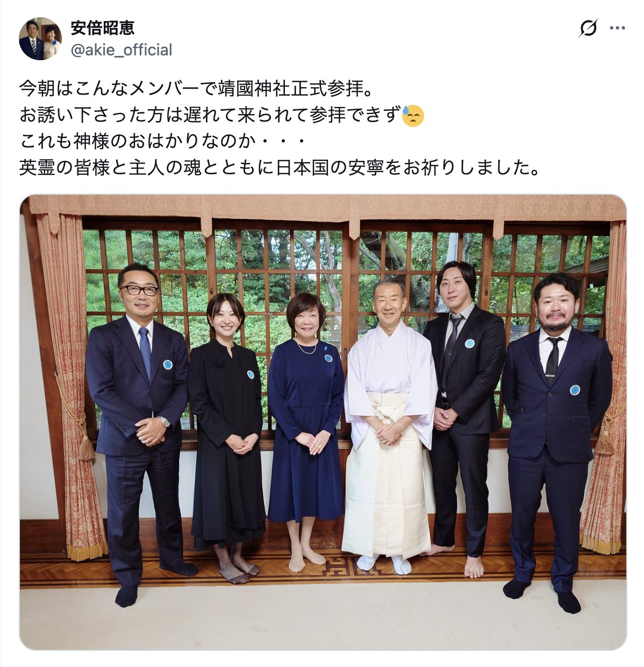Image resolution: width=644 pixels, height=667 pixels.
Task: Click the post line これも神様のおはかりなのか
Action: pos(162,141)
